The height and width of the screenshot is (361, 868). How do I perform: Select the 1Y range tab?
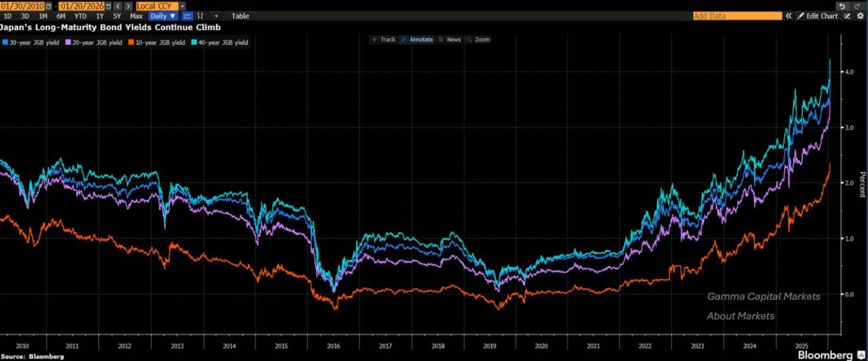pyautogui.click(x=100, y=16)
